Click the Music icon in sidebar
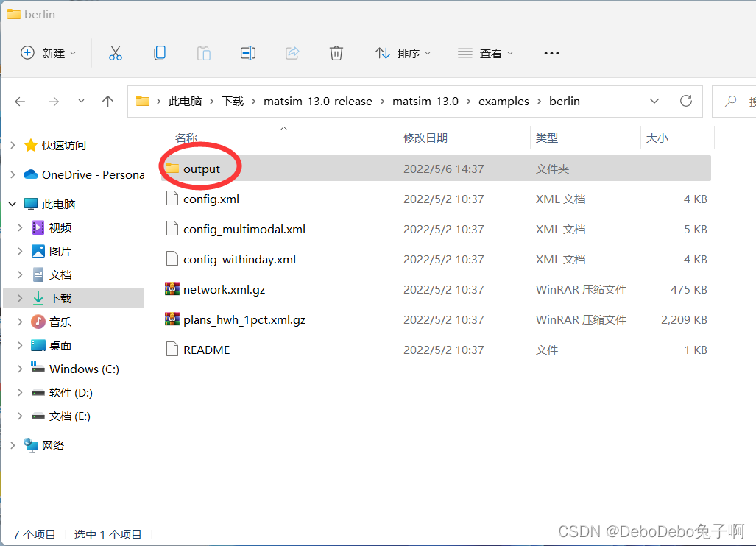 click(x=38, y=322)
